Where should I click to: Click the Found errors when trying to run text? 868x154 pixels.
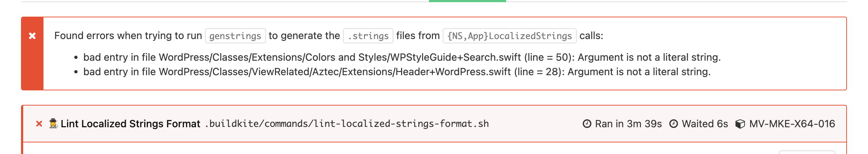128,36
